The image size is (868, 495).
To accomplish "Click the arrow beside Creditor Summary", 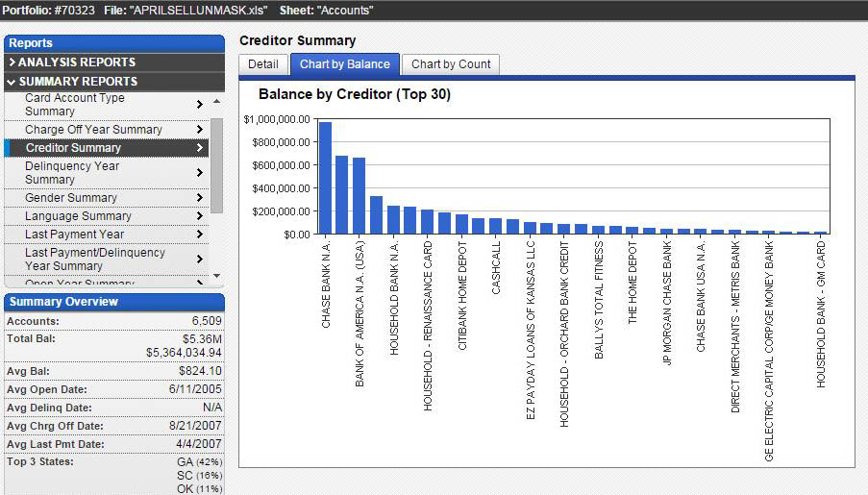I will [199, 148].
